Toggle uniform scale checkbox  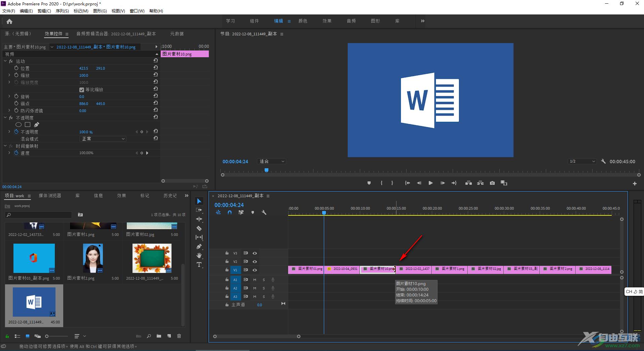tap(81, 90)
